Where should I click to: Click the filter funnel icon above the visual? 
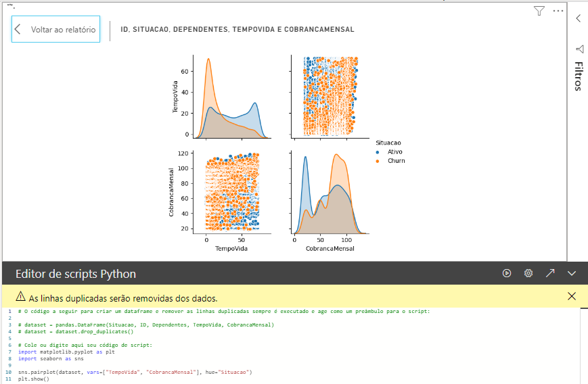539,11
